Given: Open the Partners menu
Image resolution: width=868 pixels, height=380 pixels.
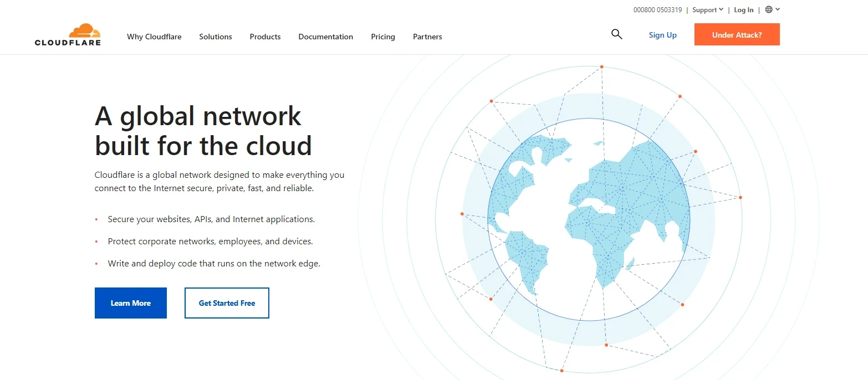Looking at the screenshot, I should (427, 37).
